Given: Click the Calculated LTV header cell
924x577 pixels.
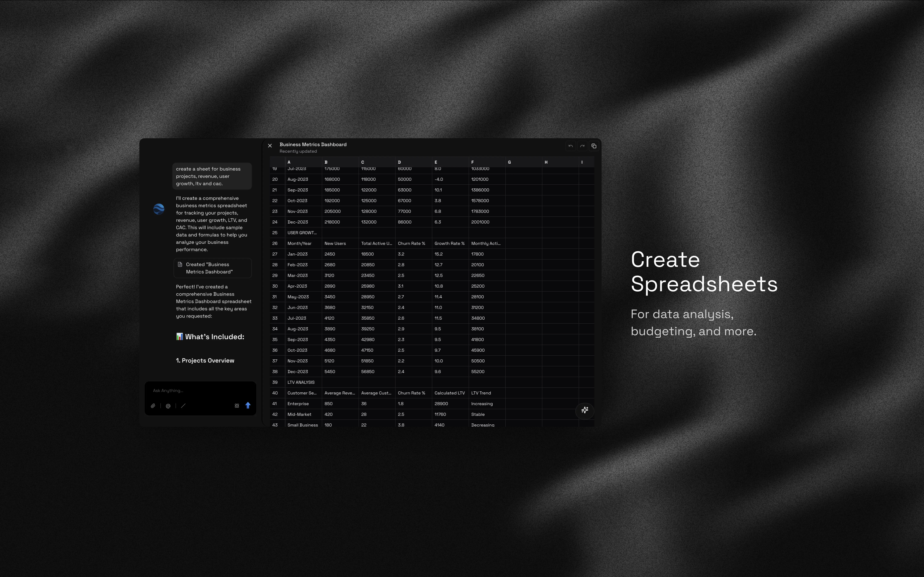Looking at the screenshot, I should tap(450, 393).
